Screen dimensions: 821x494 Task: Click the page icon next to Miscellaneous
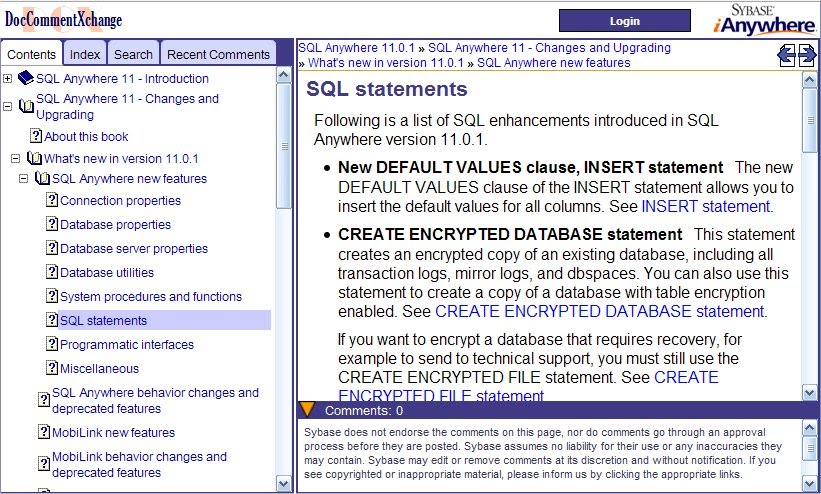pyautogui.click(x=52, y=368)
